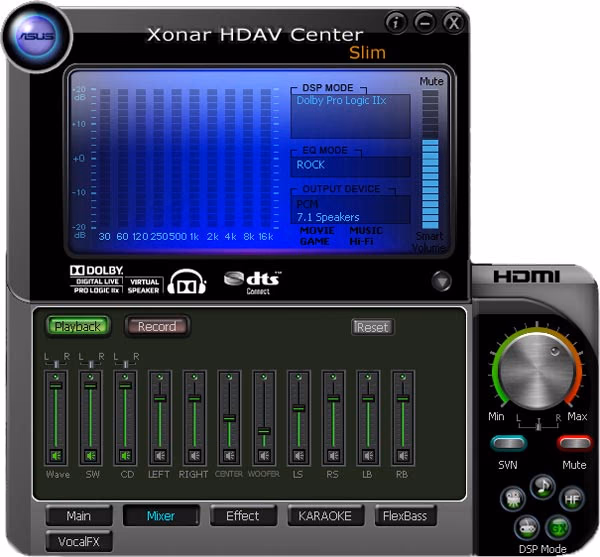Collapse panel with the down-arrow button
The image size is (600, 557).
[442, 281]
